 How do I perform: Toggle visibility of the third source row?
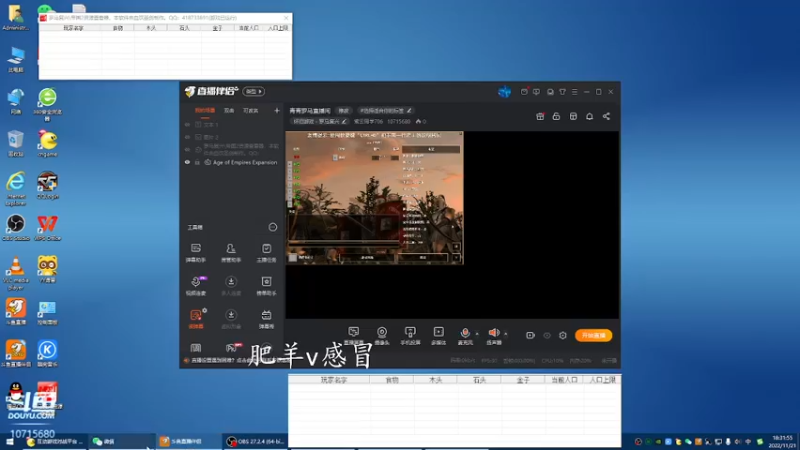(x=187, y=149)
